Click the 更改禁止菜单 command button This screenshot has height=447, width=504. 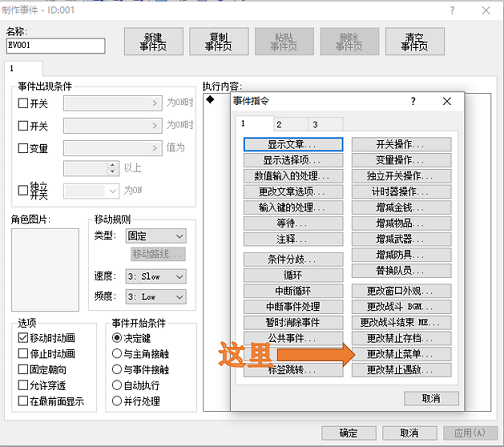coord(401,354)
